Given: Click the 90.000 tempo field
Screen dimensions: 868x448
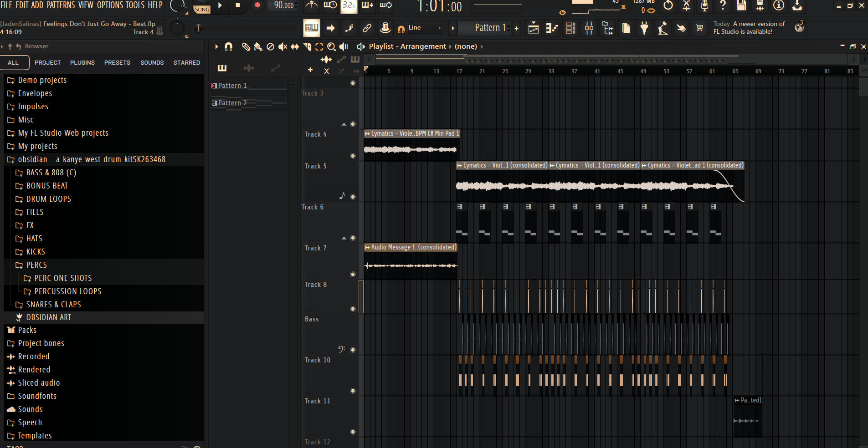Looking at the screenshot, I should (284, 5).
